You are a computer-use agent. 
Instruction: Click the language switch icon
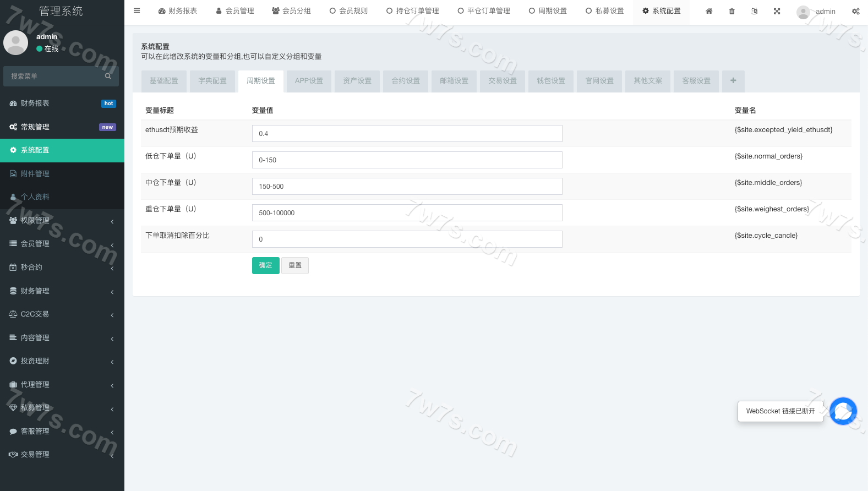coord(754,11)
